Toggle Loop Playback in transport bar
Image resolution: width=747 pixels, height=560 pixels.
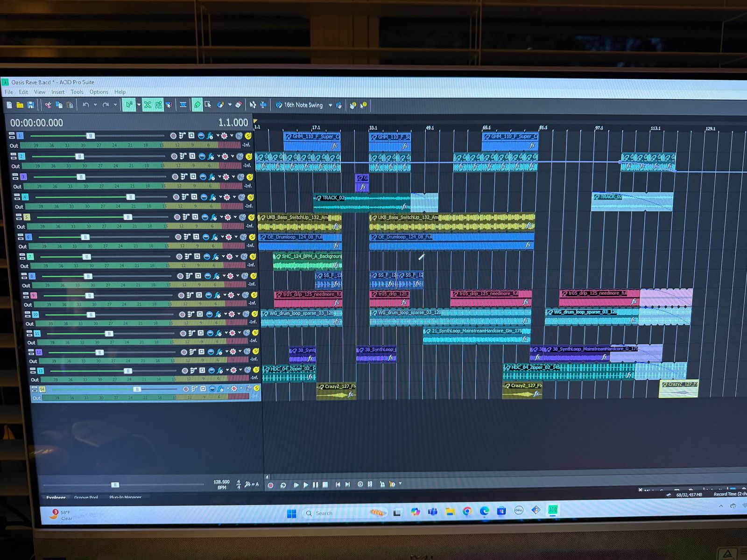pyautogui.click(x=283, y=485)
